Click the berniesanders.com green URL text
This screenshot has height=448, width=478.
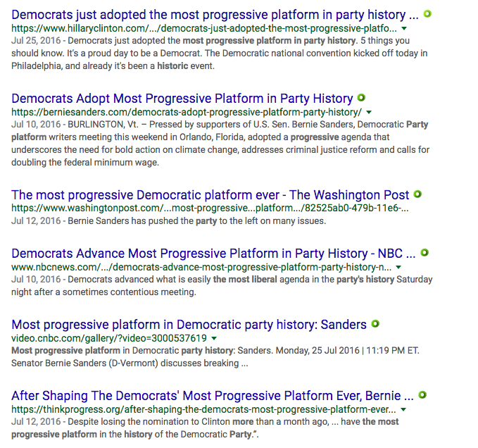187,112
